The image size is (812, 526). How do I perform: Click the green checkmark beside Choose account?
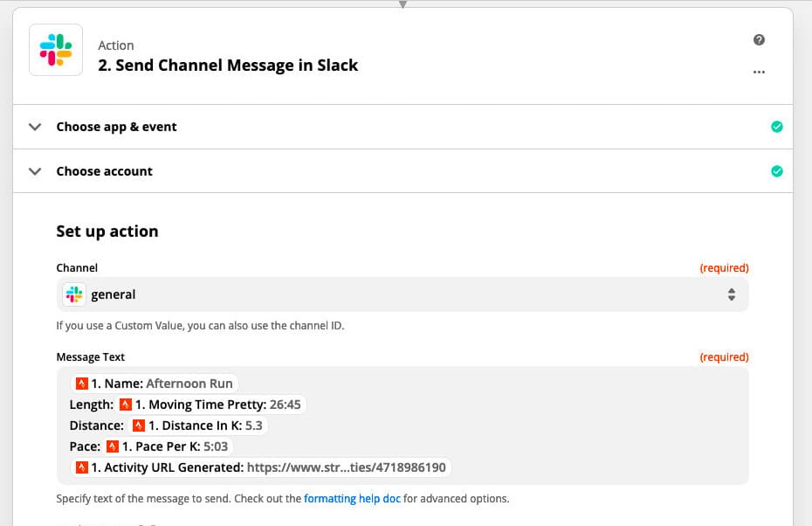click(776, 171)
